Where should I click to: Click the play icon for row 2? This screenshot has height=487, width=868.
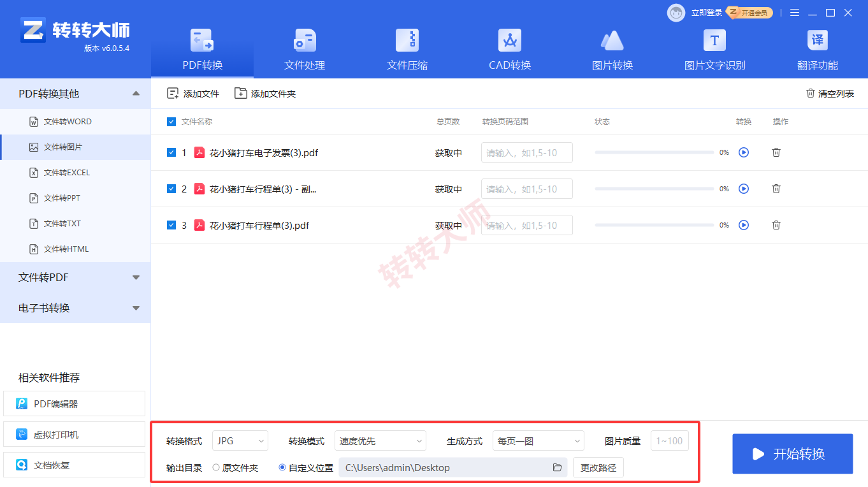pyautogui.click(x=744, y=189)
